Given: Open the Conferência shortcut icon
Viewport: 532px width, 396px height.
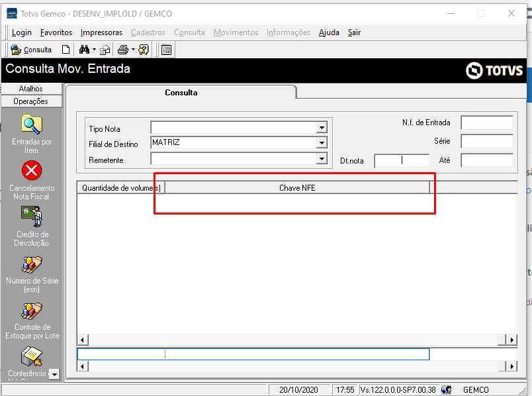Looking at the screenshot, I should point(31,357).
